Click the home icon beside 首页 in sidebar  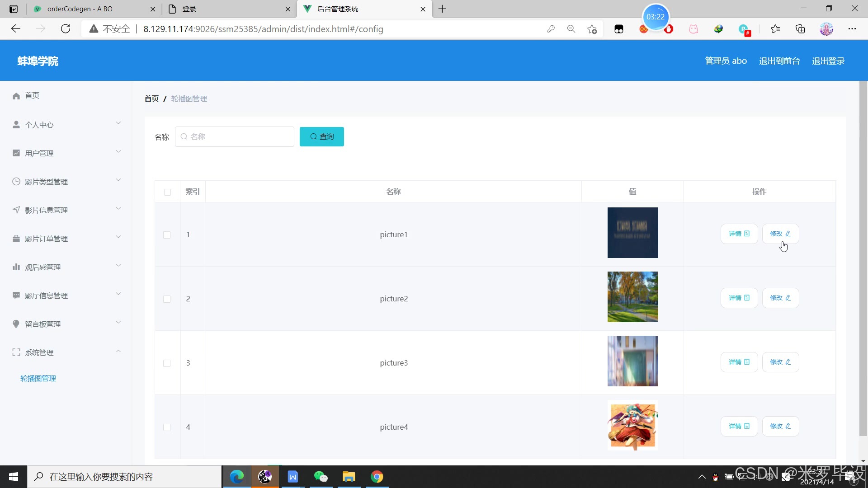[x=16, y=96]
